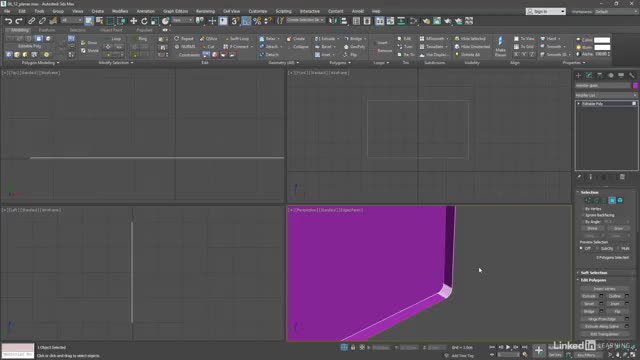
Task: Open the Modifier List dropdown
Action: tap(607, 95)
